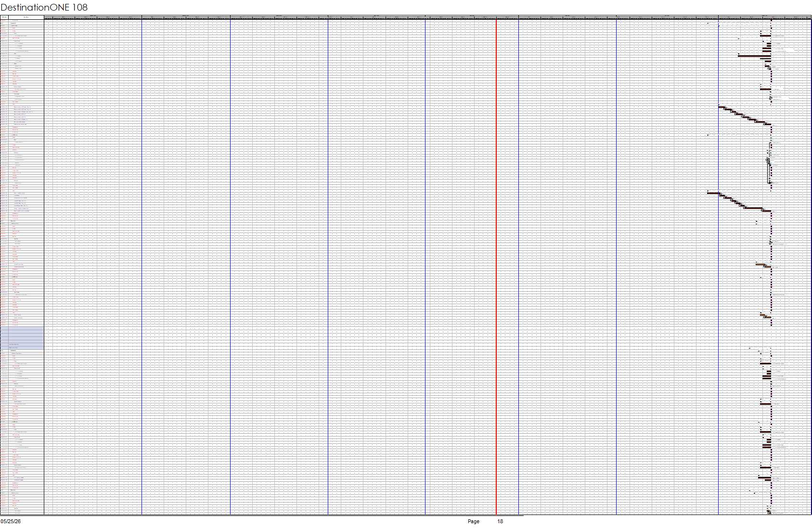
Task: Click the page number "18" in the footer
Action: pos(500,521)
